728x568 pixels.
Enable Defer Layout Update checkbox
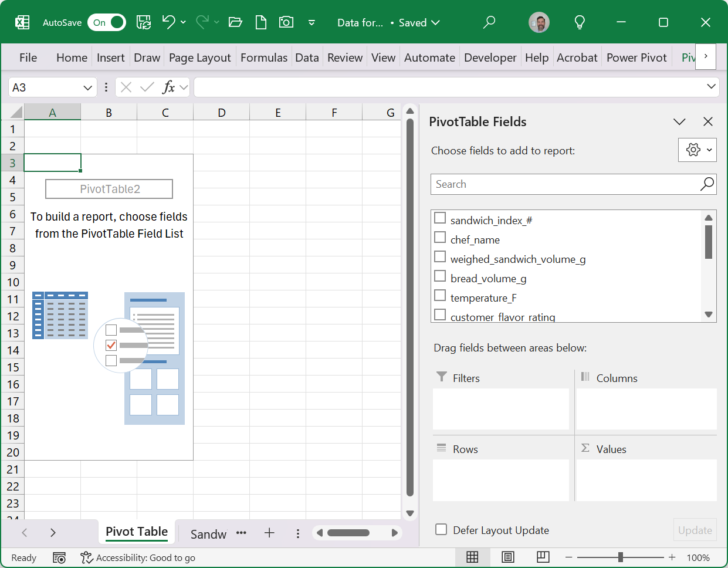[x=441, y=529]
